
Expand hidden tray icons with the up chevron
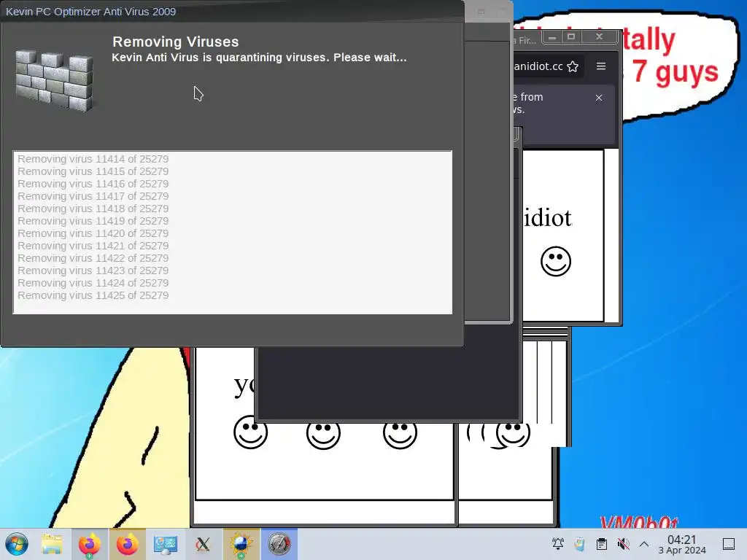click(644, 543)
